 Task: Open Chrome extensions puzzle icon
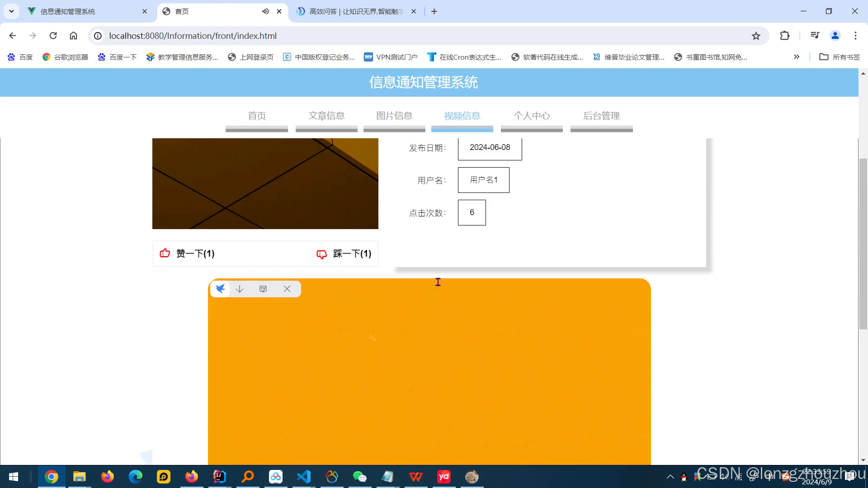pos(785,36)
